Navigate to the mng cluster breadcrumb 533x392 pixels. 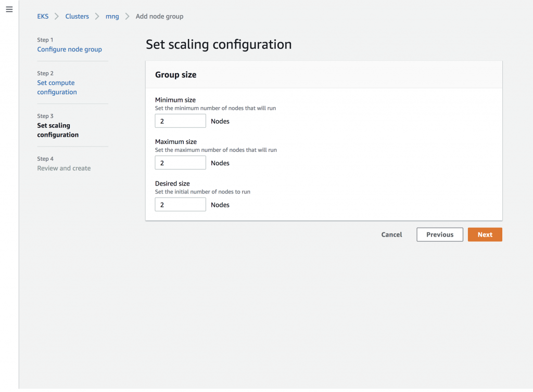click(x=112, y=17)
